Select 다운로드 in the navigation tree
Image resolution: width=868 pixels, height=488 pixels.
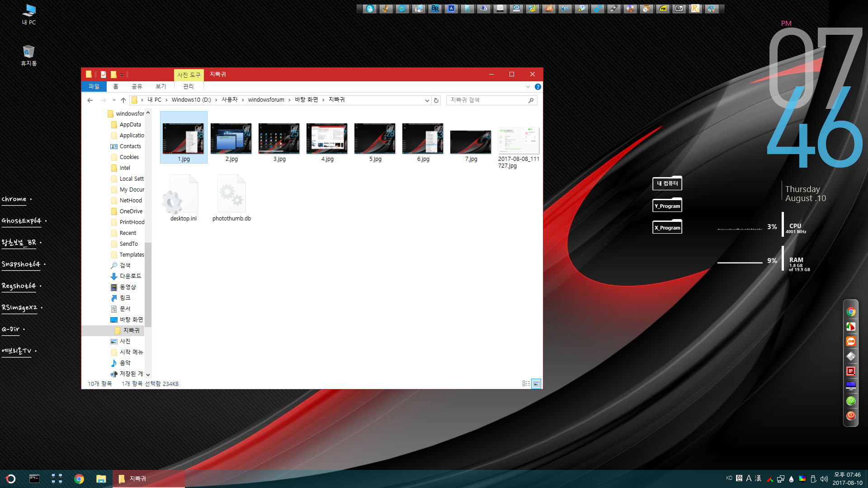pyautogui.click(x=130, y=276)
